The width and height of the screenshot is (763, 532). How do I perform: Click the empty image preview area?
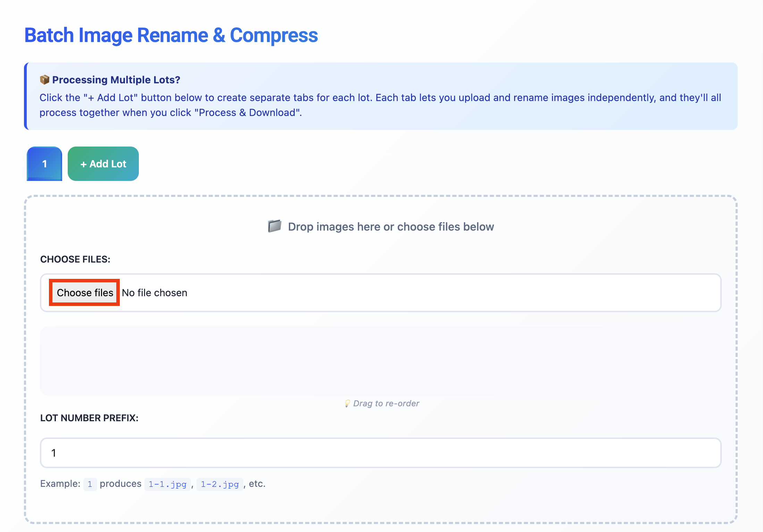click(x=380, y=360)
